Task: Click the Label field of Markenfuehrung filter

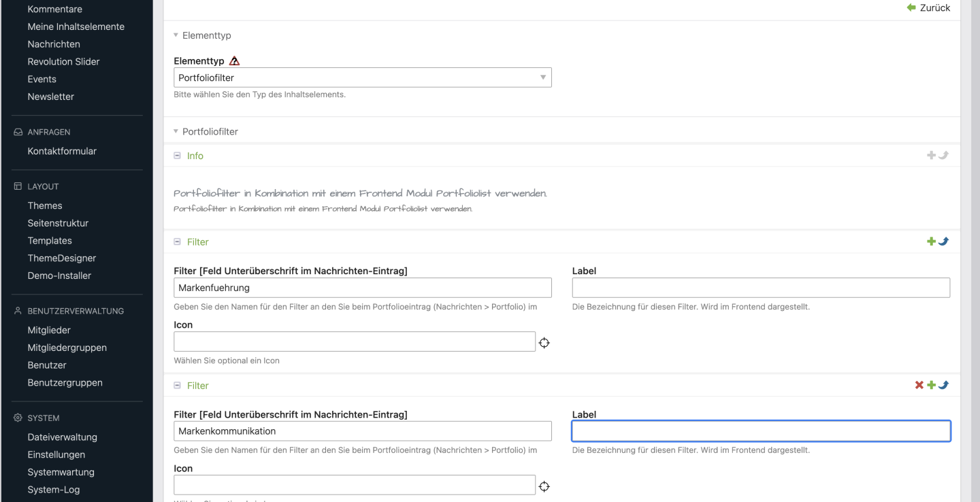Action: (x=760, y=288)
